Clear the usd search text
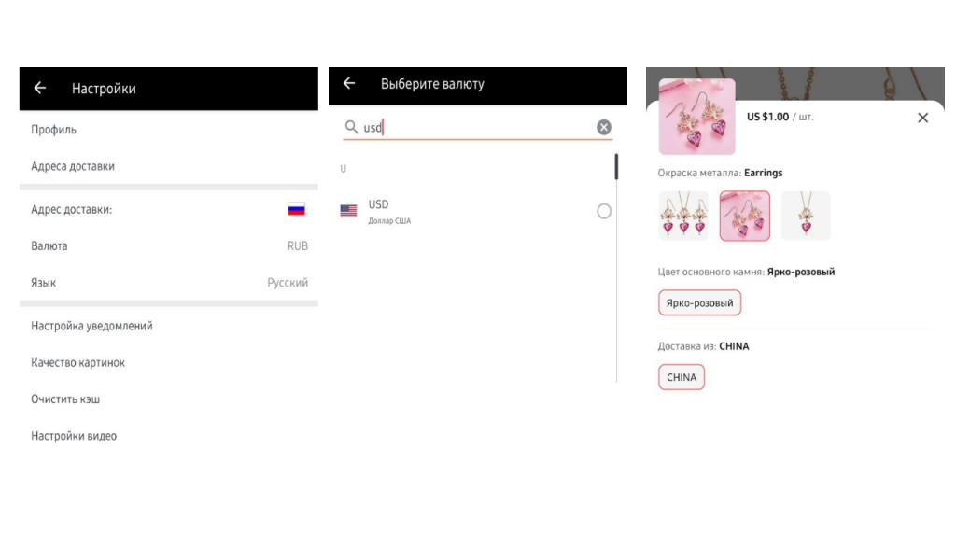 tap(604, 127)
